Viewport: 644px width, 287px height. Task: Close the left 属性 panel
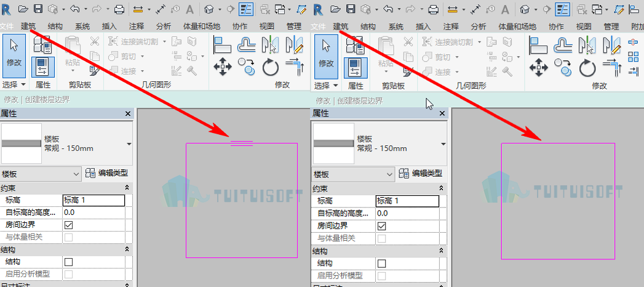(128, 114)
